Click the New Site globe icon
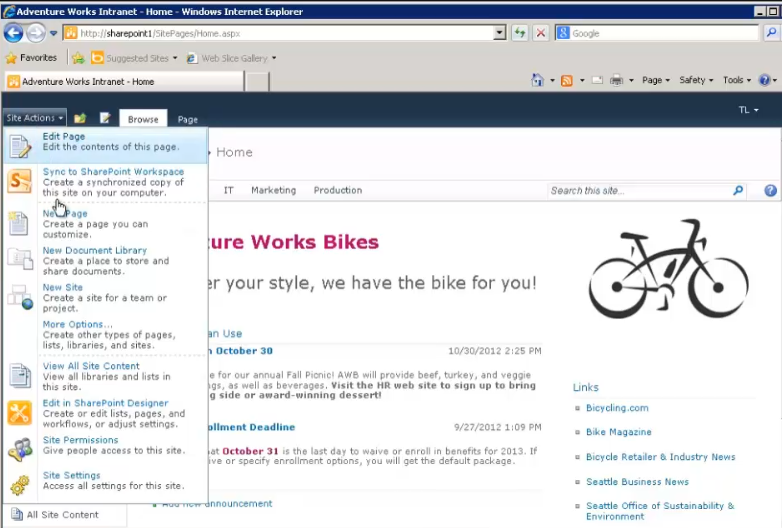 20,297
